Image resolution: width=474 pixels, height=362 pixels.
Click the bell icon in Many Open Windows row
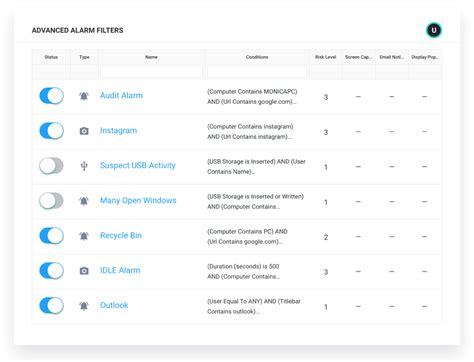click(x=84, y=201)
